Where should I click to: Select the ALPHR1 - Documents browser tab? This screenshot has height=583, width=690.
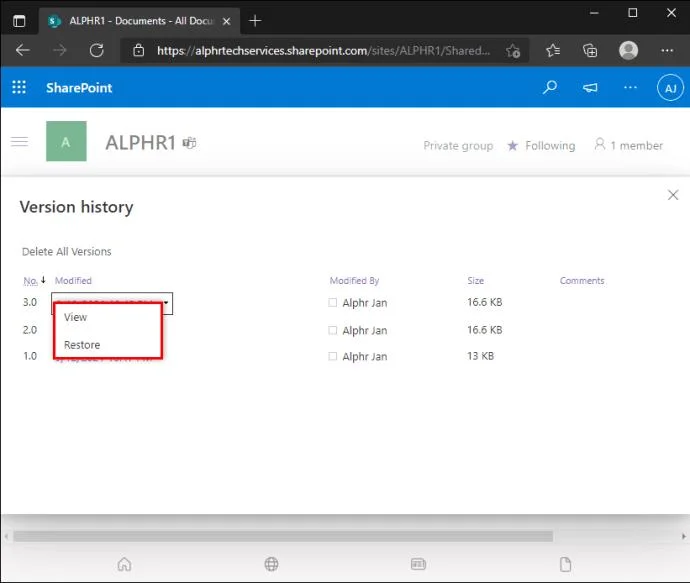pyautogui.click(x=140, y=21)
